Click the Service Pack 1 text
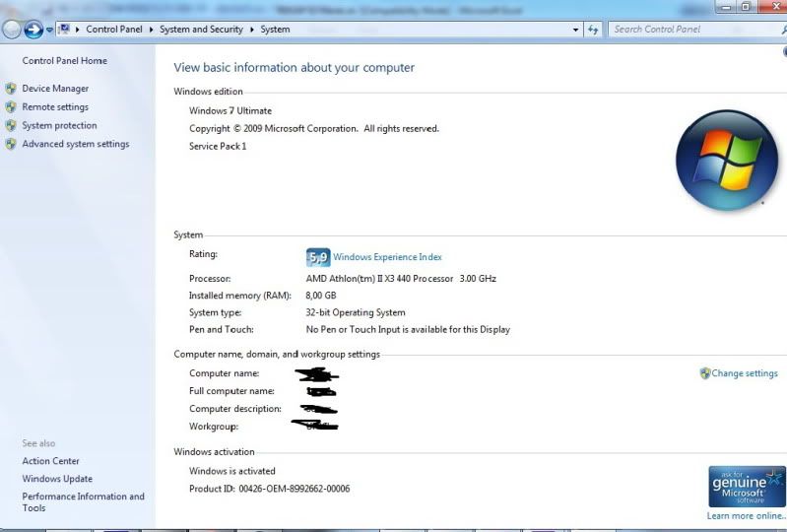 pyautogui.click(x=218, y=147)
